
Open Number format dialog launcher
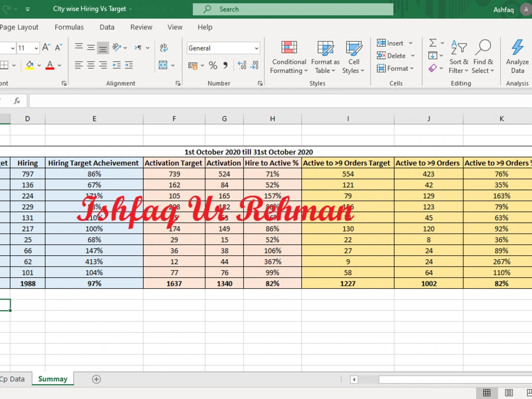tap(260, 83)
